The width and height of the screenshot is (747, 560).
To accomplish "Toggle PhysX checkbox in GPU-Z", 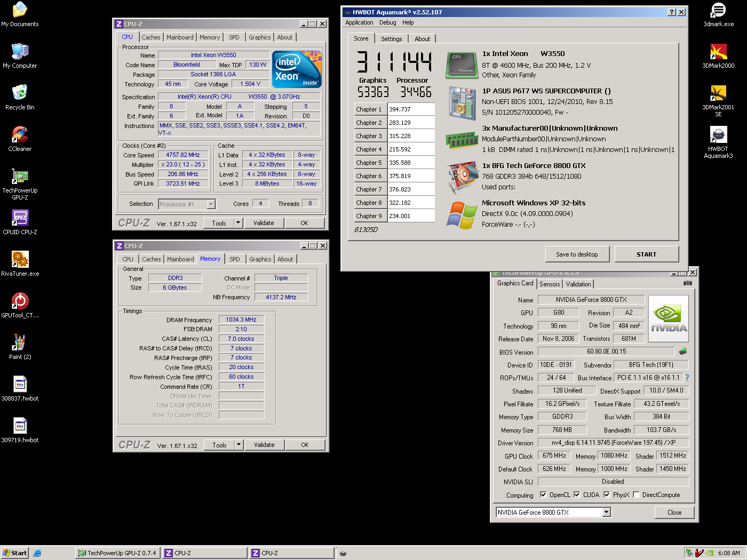I will pyautogui.click(x=607, y=494).
